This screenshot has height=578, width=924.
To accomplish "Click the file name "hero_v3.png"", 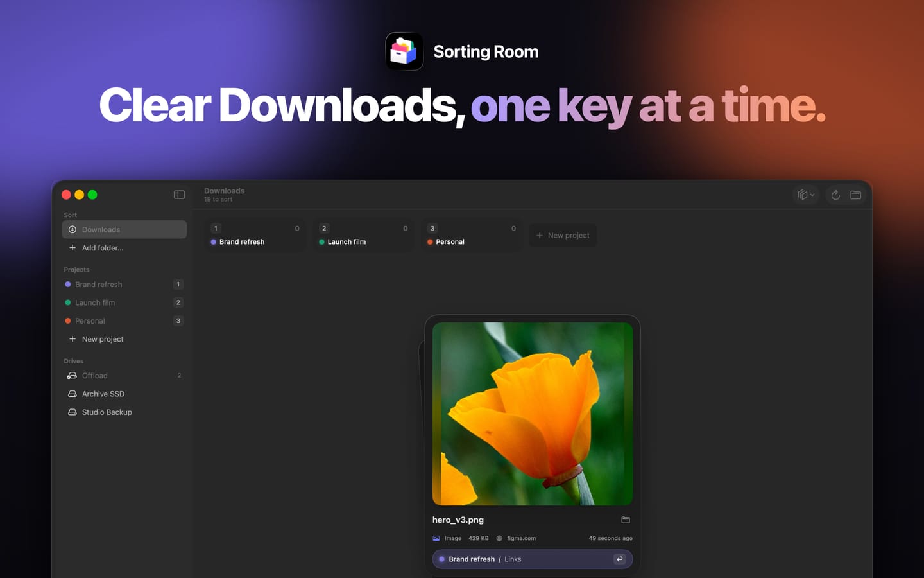I will [458, 520].
